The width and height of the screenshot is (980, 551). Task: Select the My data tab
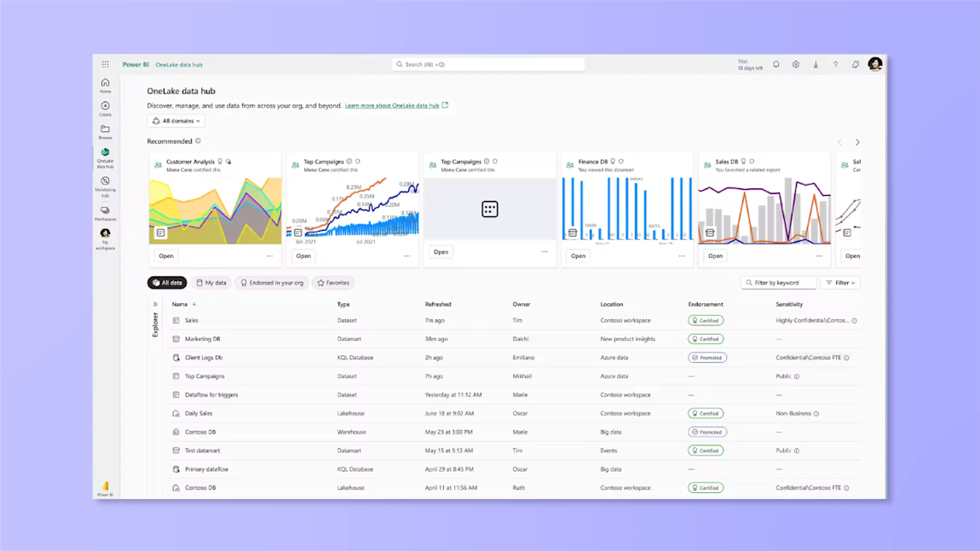[211, 283]
